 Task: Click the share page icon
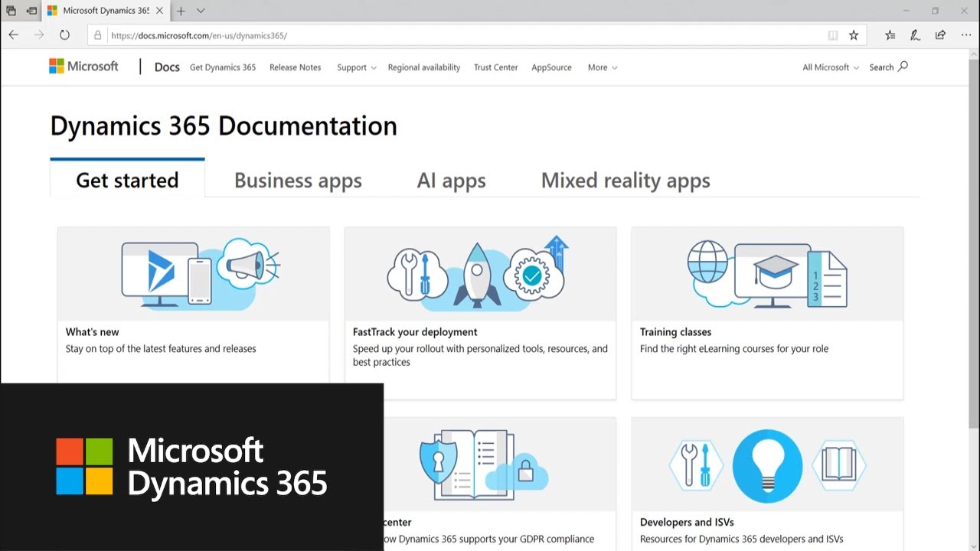(940, 35)
